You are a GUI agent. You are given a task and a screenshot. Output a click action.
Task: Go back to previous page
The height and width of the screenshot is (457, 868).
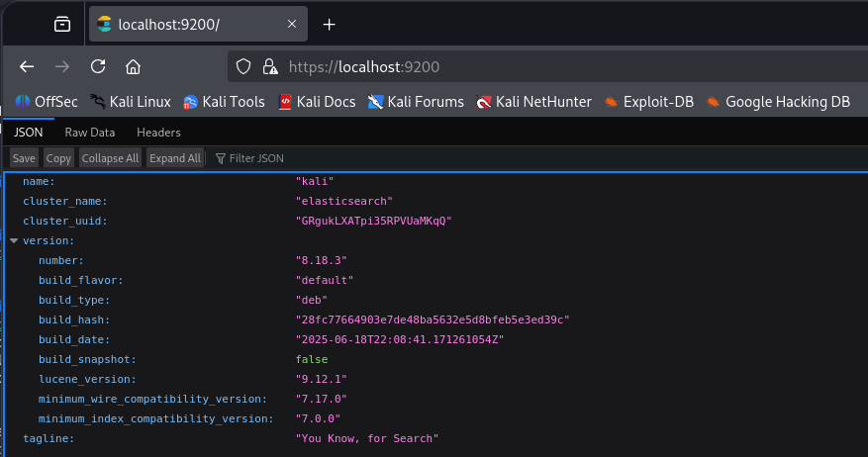coord(27,67)
